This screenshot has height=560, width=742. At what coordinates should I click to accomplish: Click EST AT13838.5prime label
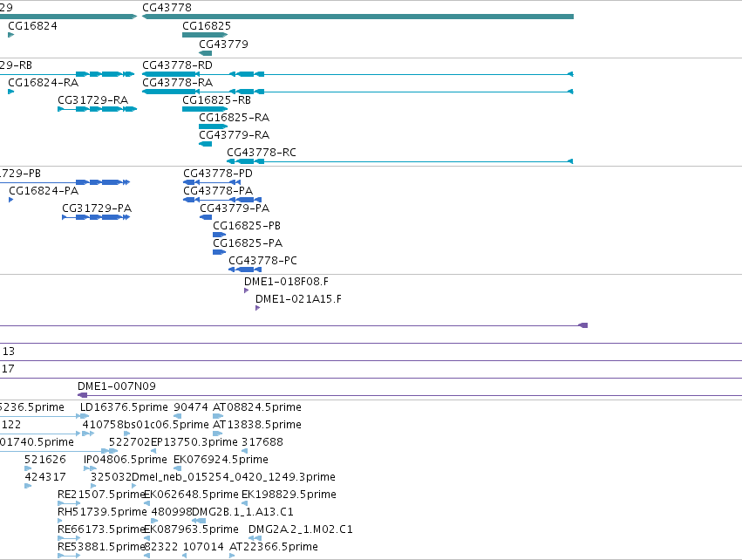[257, 425]
